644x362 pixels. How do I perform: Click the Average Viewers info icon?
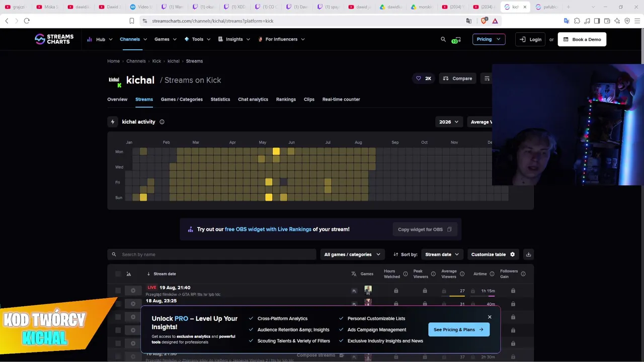pyautogui.click(x=462, y=274)
